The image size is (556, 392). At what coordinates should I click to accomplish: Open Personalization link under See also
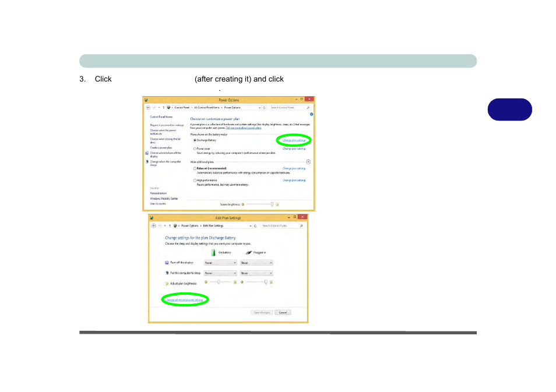tap(159, 193)
